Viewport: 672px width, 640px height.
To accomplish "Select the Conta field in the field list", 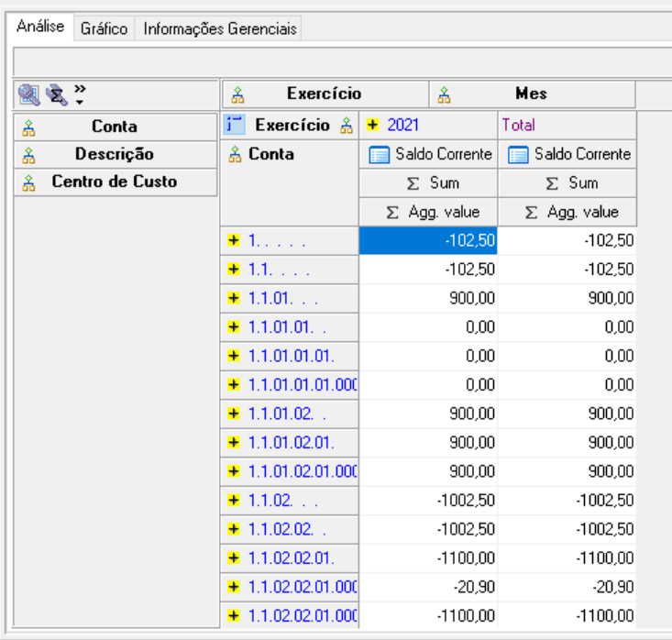I will (116, 127).
